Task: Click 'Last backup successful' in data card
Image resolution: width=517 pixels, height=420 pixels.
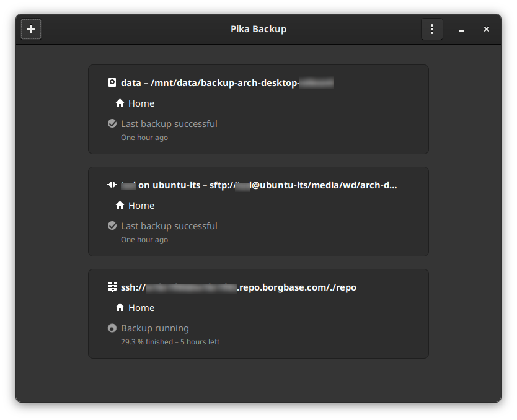Action: [x=169, y=124]
